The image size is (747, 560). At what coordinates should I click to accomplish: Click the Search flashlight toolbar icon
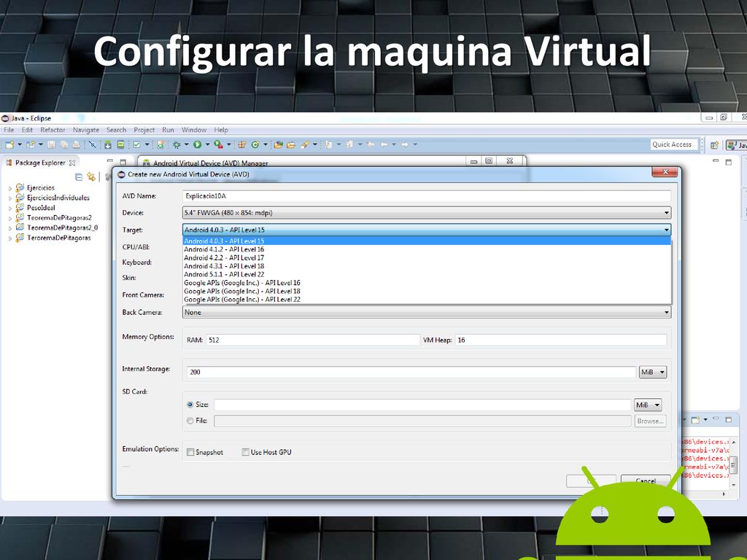tap(305, 144)
